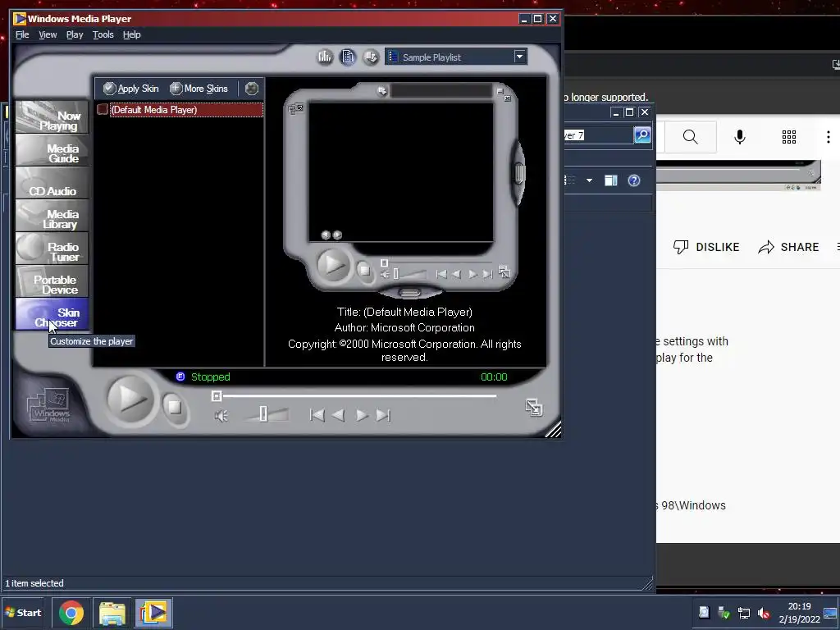
Task: Expand the Sample Playlist dropdown
Action: (519, 57)
